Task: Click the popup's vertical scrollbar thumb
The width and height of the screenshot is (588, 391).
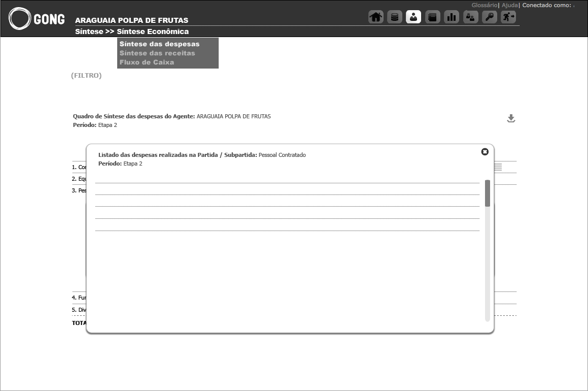Action: click(x=488, y=193)
